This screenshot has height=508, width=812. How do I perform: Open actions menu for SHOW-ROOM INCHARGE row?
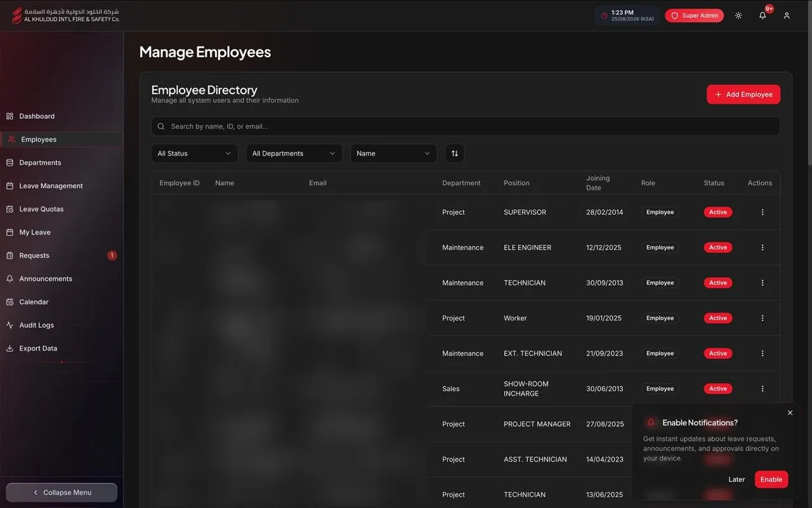tap(763, 389)
